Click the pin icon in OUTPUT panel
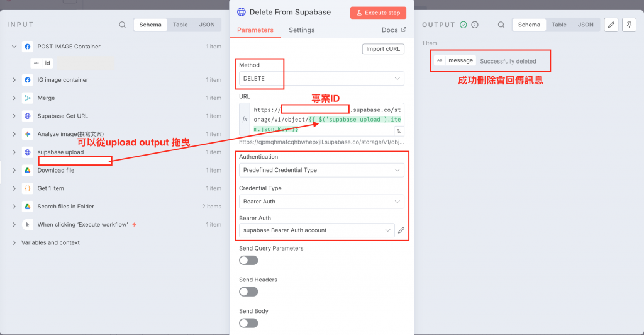644x335 pixels. pyautogui.click(x=629, y=25)
